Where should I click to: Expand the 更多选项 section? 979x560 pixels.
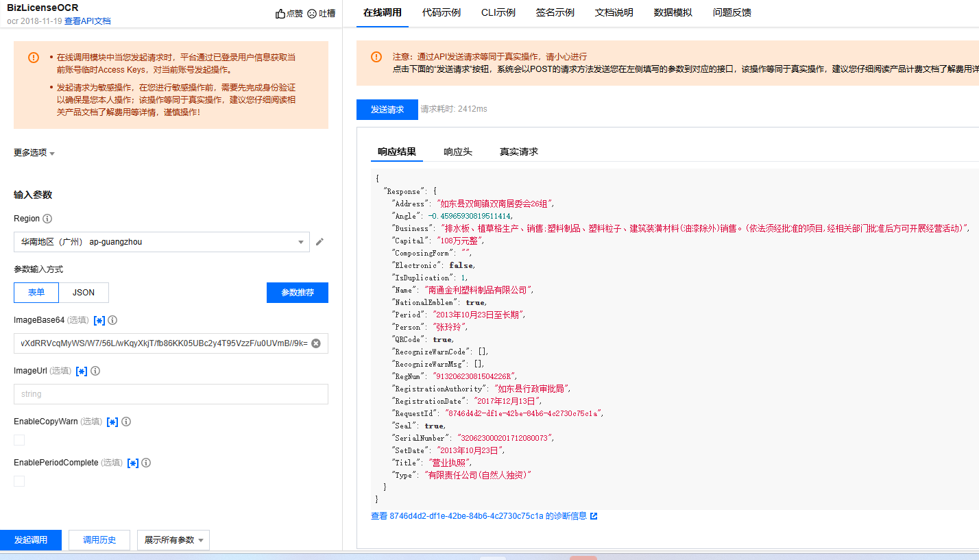coord(34,153)
